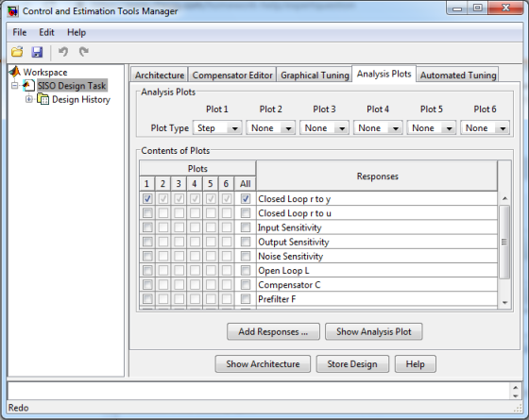Image resolution: width=529 pixels, height=420 pixels.
Task: Click the Show Analysis Plot button
Action: [x=374, y=331]
